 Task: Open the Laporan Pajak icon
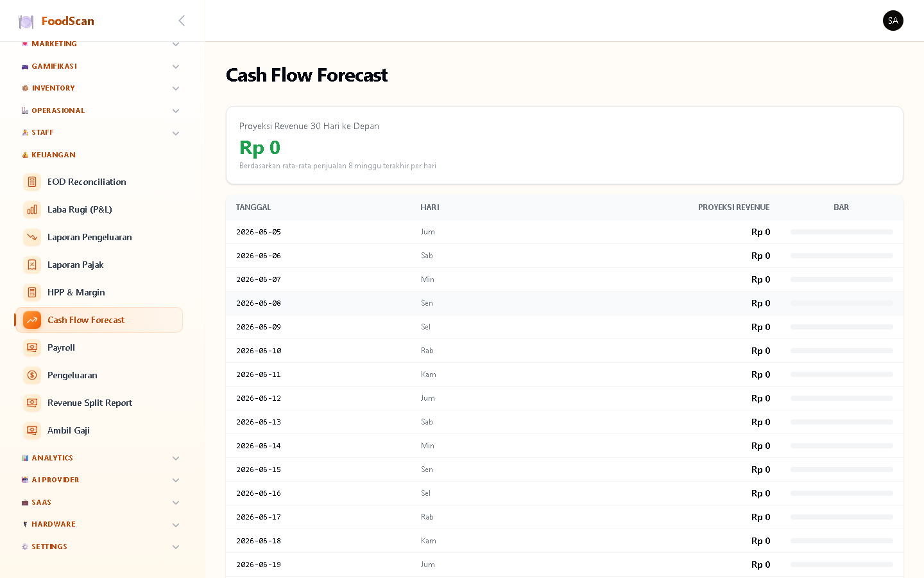pos(32,265)
